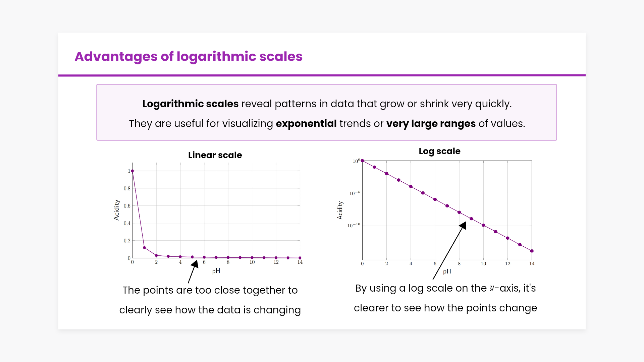The height and width of the screenshot is (362, 644).
Task: Click the 10⁻¹⁰ tick label on log chart
Action: coord(354,225)
